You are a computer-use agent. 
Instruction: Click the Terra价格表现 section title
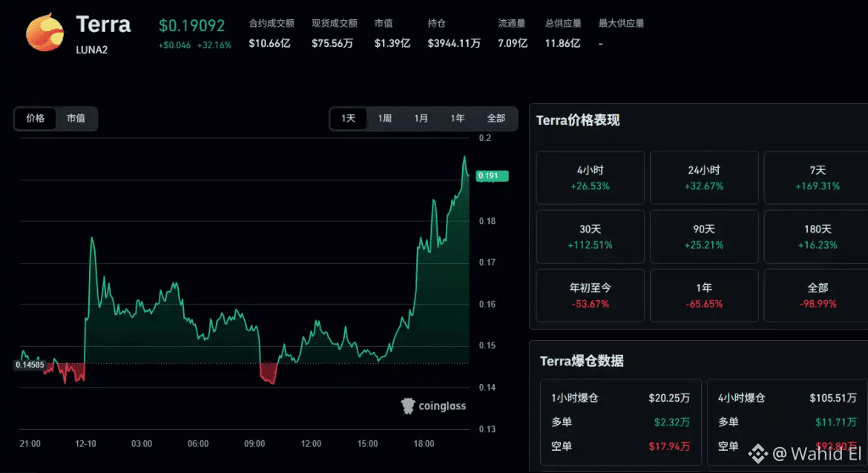(578, 120)
